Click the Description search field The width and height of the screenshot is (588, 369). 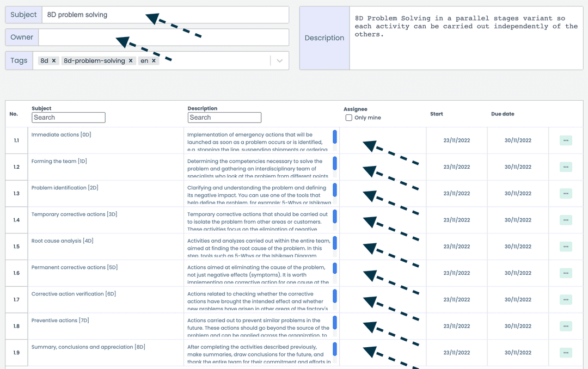(x=224, y=118)
